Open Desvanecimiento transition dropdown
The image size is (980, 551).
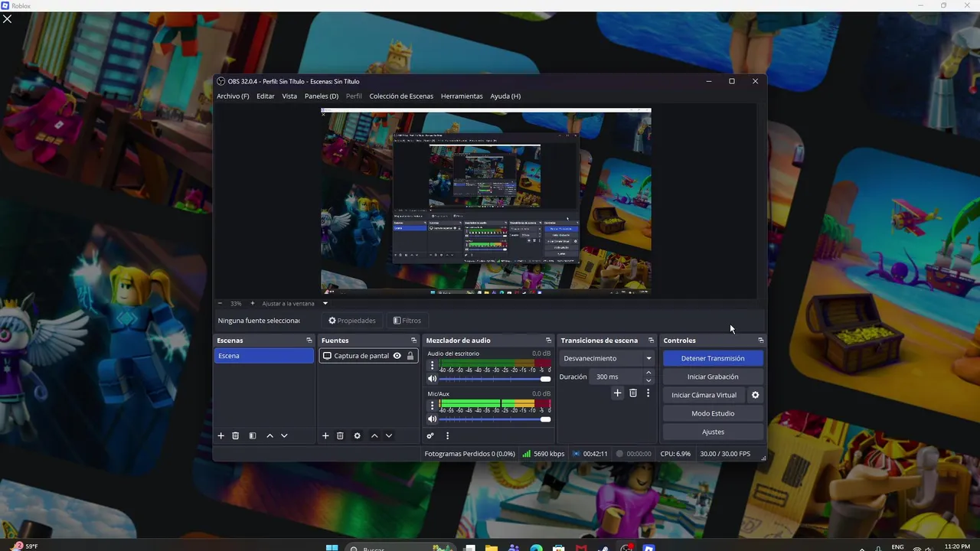tap(608, 358)
